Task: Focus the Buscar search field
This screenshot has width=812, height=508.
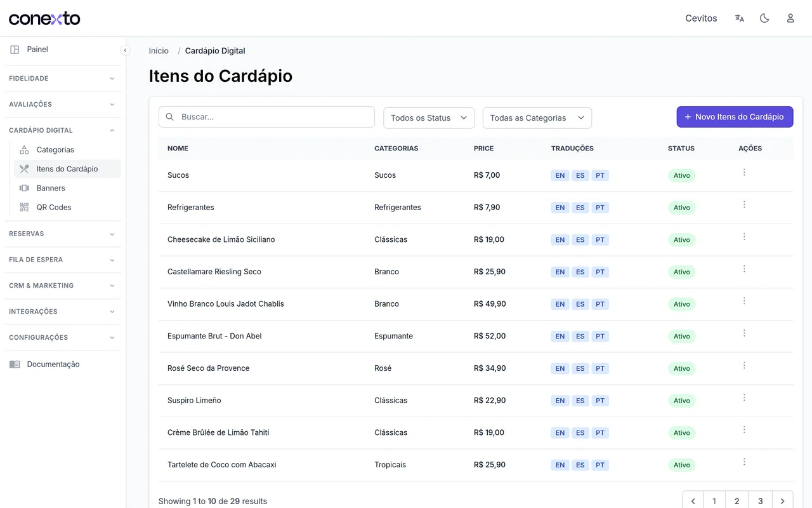Action: 266,117
